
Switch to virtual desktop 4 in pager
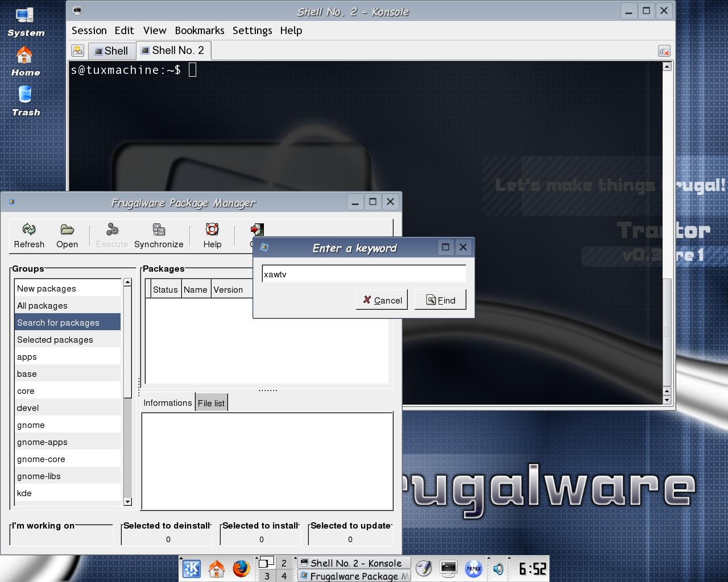284,576
